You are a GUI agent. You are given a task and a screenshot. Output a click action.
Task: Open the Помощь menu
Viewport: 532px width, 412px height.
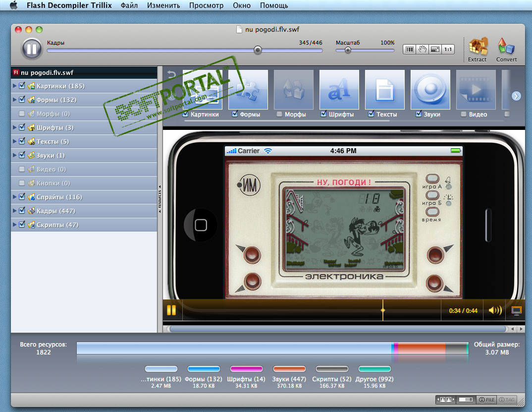274,5
